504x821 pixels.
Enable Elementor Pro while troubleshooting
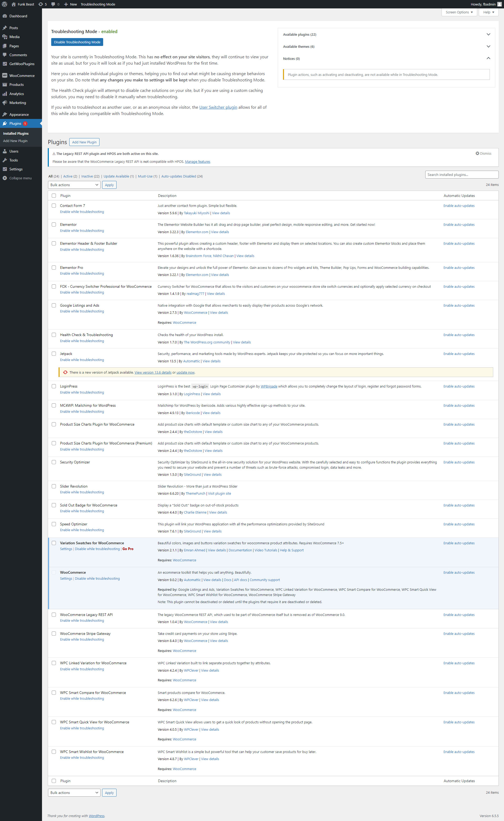click(82, 274)
